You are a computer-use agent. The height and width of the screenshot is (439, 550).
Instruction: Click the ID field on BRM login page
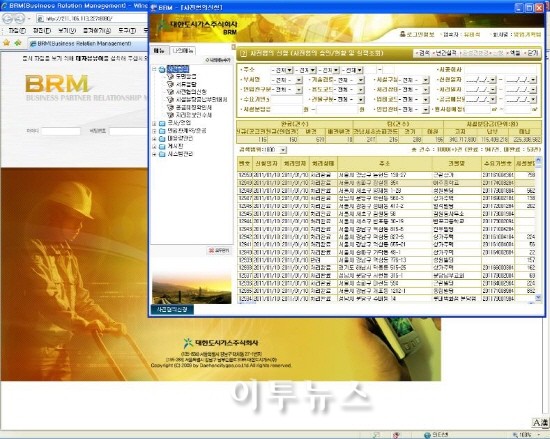pos(61,131)
